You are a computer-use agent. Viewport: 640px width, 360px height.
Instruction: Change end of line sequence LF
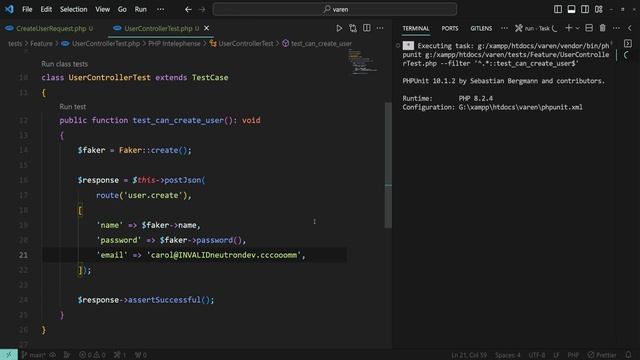[556, 355]
